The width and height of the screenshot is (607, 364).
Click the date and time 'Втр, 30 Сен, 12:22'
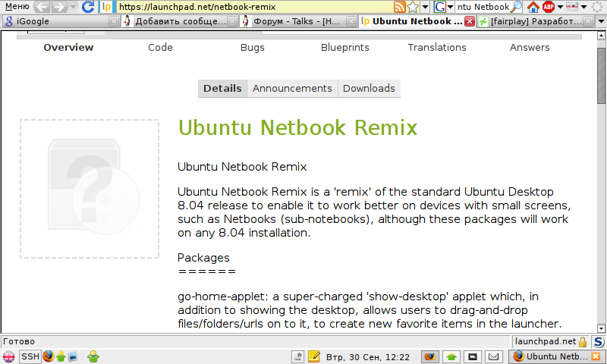coord(368,357)
